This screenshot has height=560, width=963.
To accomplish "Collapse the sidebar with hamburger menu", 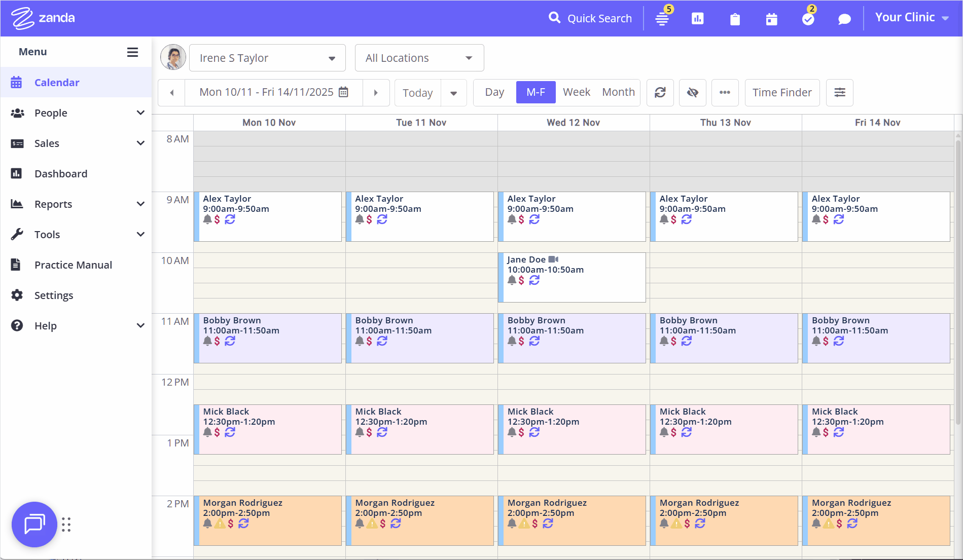I will pyautogui.click(x=132, y=52).
